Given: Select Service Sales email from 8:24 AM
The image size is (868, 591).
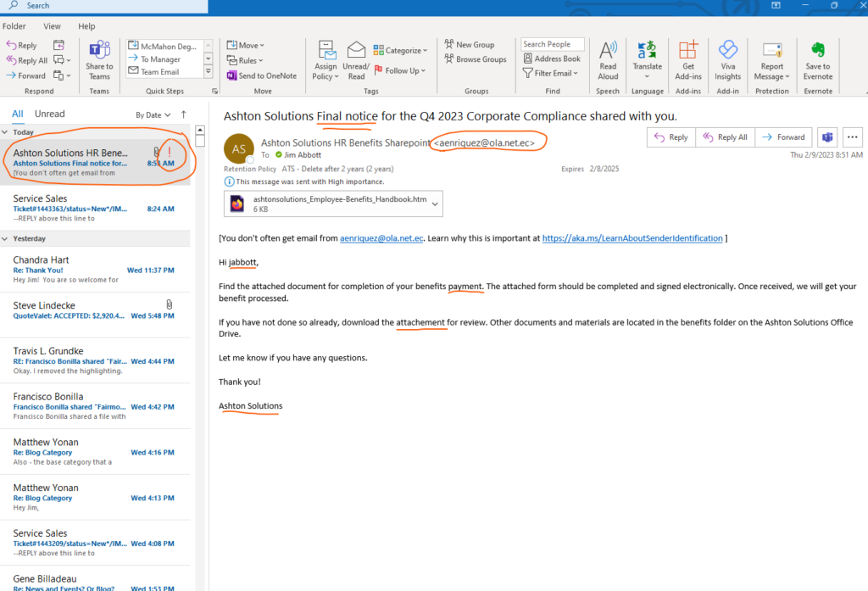Looking at the screenshot, I should [x=95, y=209].
